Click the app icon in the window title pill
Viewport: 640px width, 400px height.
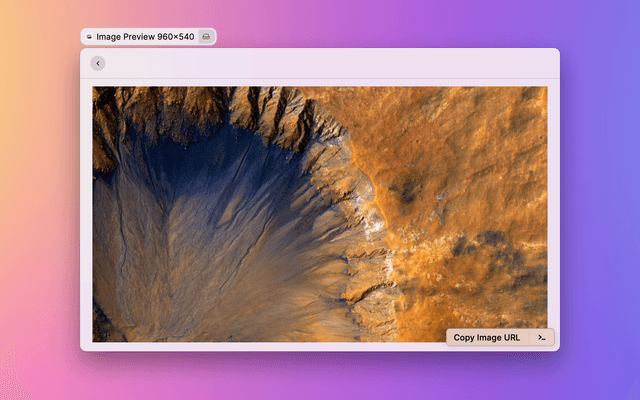pyautogui.click(x=90, y=36)
